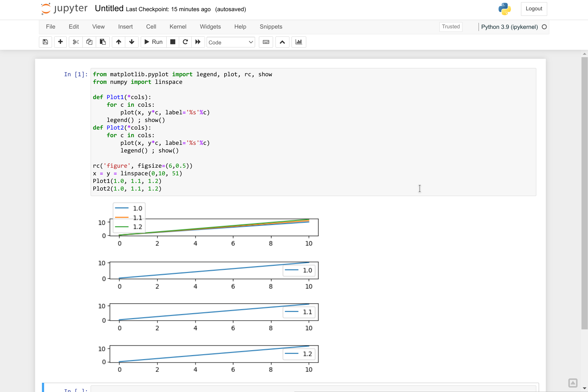Click the Python 3.9 (ipykernel) label
Screen dimensions: 588x392
click(509, 27)
